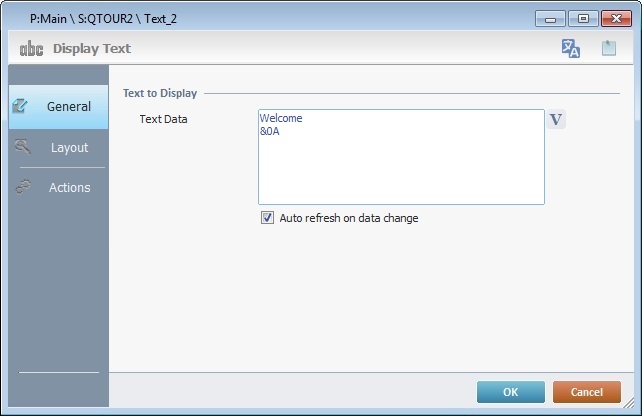Open the Actions tab

(x=69, y=188)
